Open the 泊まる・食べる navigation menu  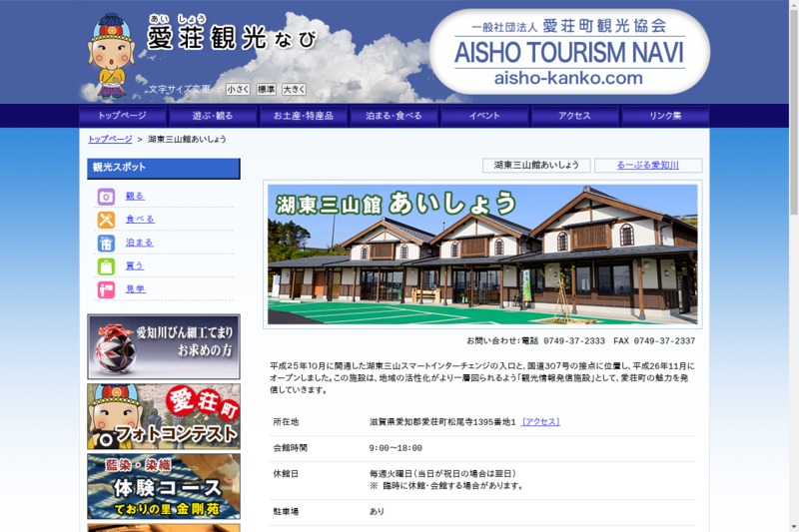click(394, 116)
